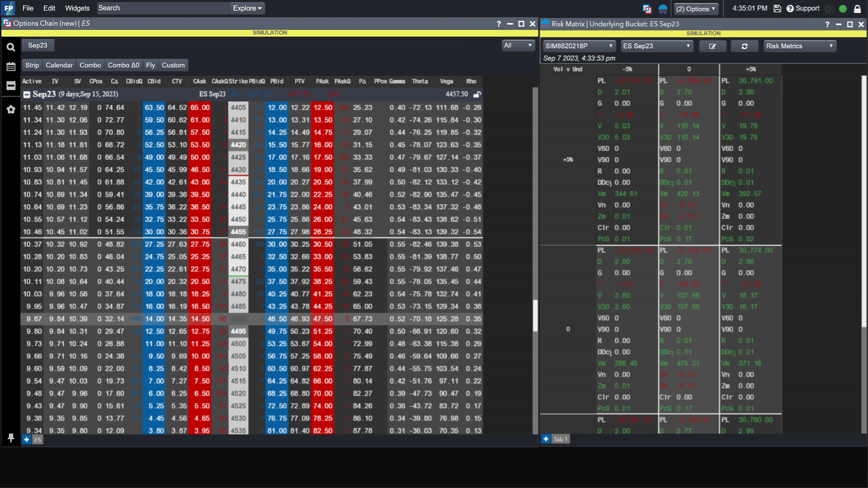Select the calendar icon in the left sidebar

click(11, 66)
